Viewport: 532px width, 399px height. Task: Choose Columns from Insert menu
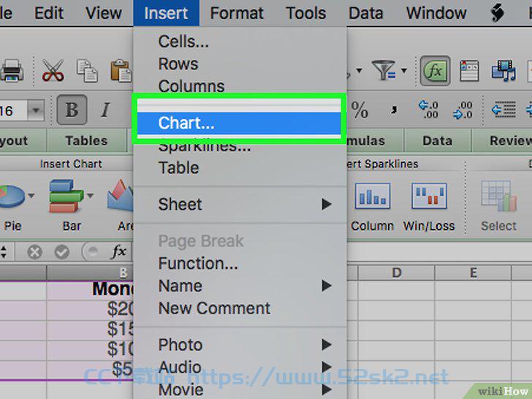pyautogui.click(x=240, y=86)
